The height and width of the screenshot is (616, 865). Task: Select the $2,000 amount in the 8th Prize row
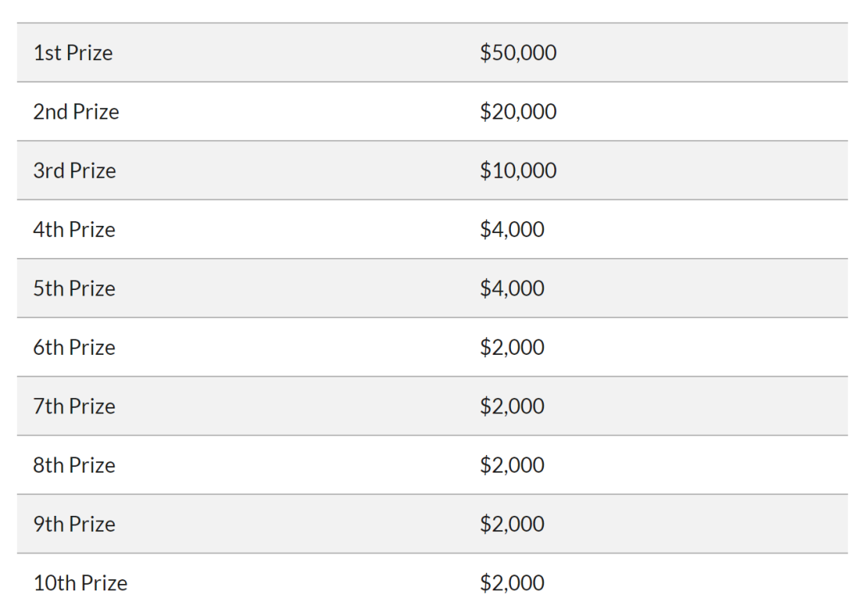point(512,465)
